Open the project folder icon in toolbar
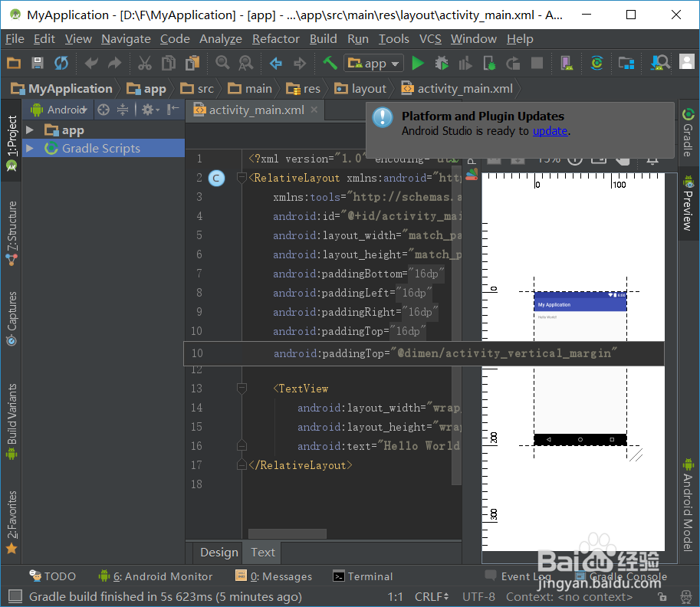This screenshot has width=700, height=607. tap(14, 64)
